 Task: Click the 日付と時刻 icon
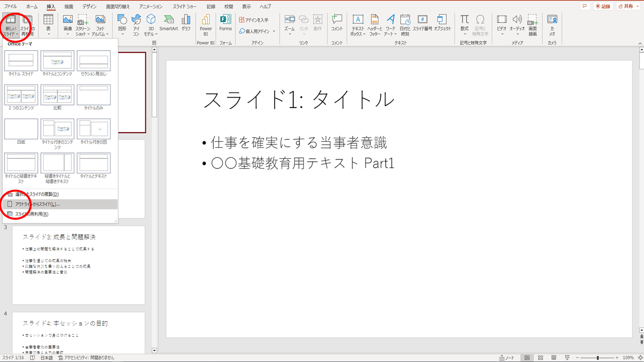405,25
